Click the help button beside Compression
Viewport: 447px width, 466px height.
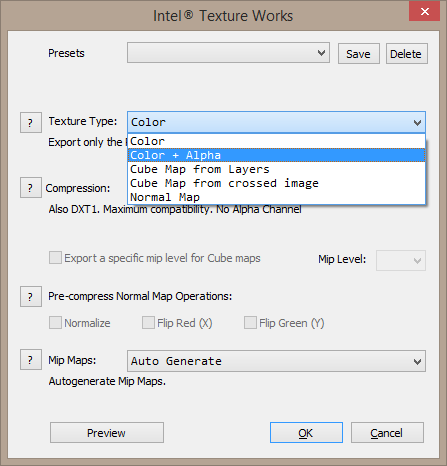point(31,188)
